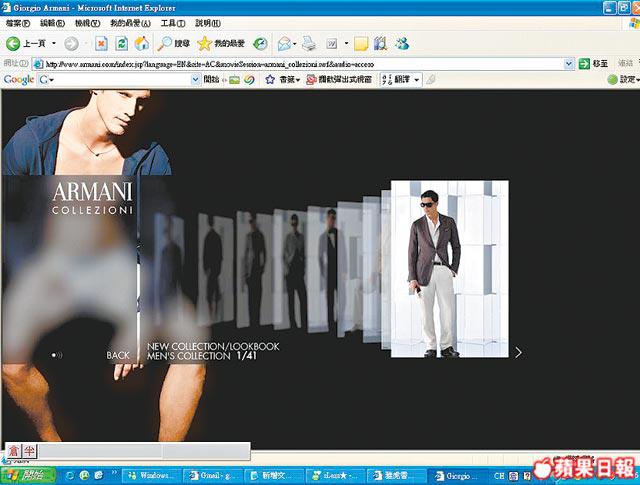Open the 檢視 (View) menu
The height and width of the screenshot is (485, 640).
(87, 23)
